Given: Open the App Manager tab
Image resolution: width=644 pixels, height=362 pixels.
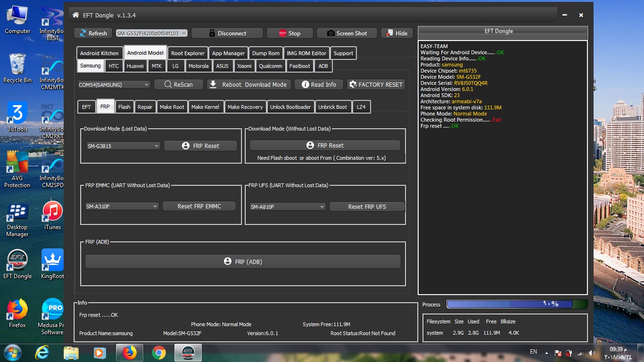Looking at the screenshot, I should (x=228, y=53).
